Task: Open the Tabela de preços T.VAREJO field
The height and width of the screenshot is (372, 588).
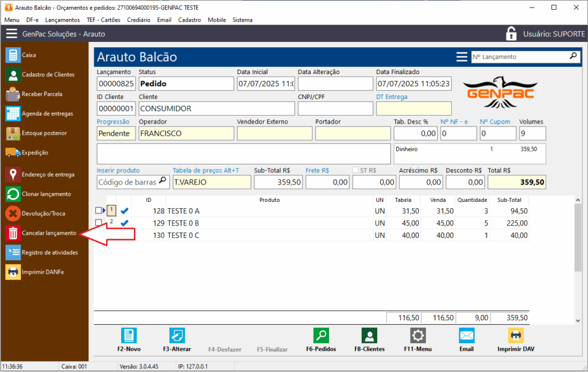Action: tap(211, 182)
